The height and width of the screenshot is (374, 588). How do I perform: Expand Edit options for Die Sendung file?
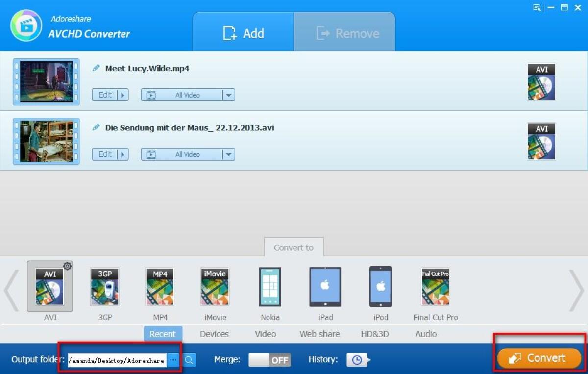pos(123,154)
